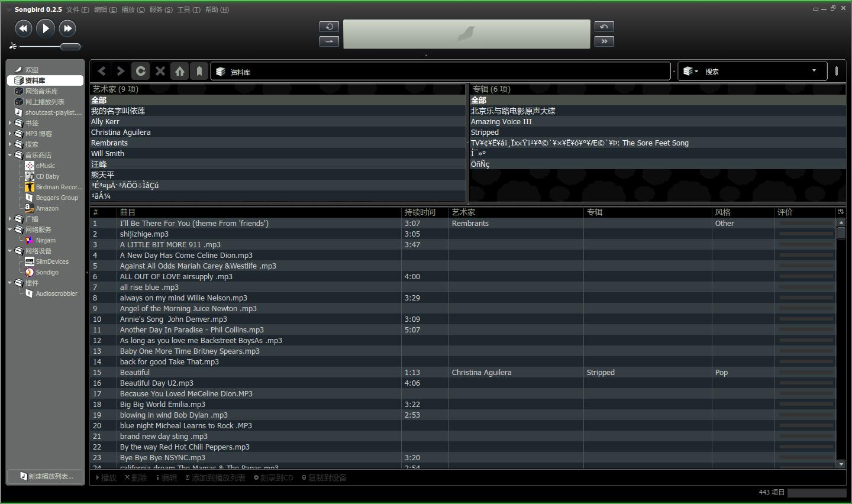Select album Amazing Voice III
This screenshot has height=504, width=852.
point(658,122)
